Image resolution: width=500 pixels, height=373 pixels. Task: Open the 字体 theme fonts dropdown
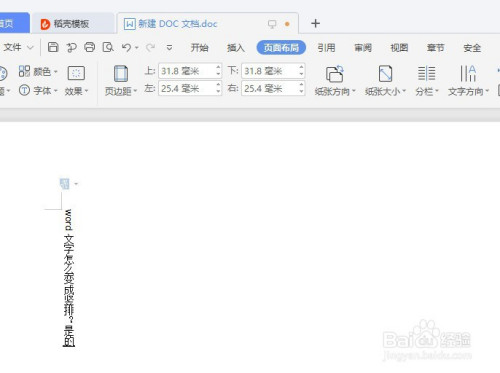pyautogui.click(x=38, y=90)
